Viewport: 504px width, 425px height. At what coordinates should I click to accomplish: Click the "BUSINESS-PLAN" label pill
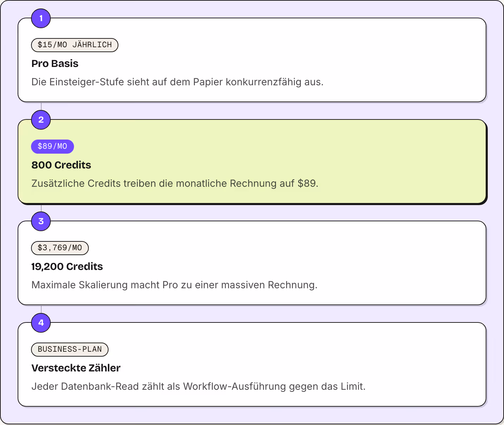pos(70,350)
